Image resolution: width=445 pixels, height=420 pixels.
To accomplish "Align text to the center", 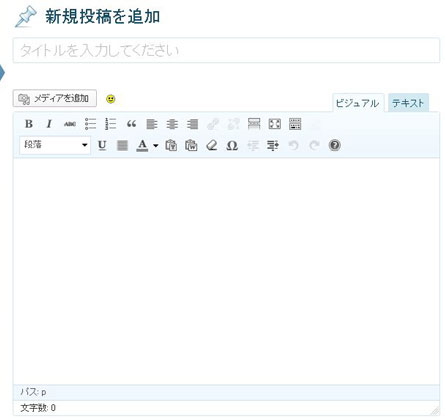I will [172, 124].
